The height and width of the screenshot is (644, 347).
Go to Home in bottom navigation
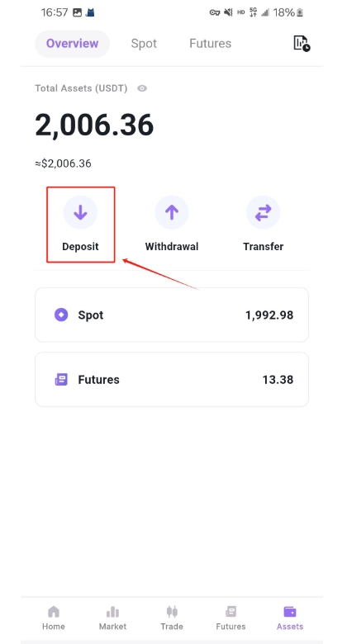pyautogui.click(x=54, y=618)
